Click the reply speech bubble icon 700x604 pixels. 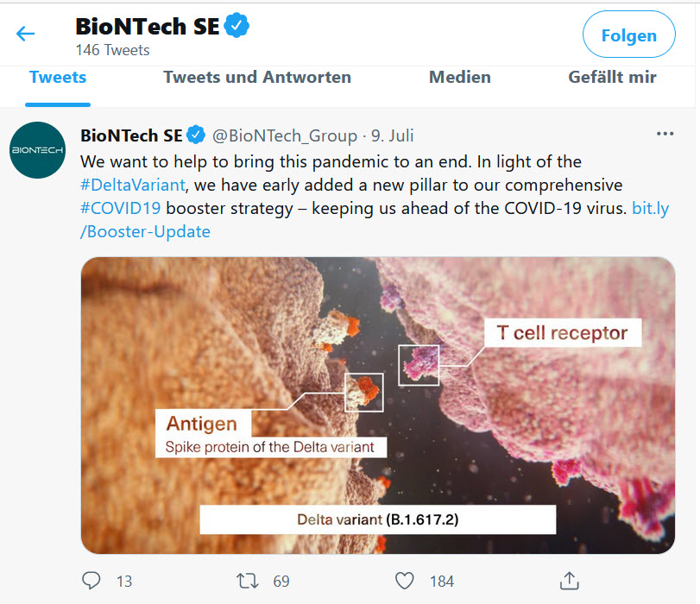(92, 580)
